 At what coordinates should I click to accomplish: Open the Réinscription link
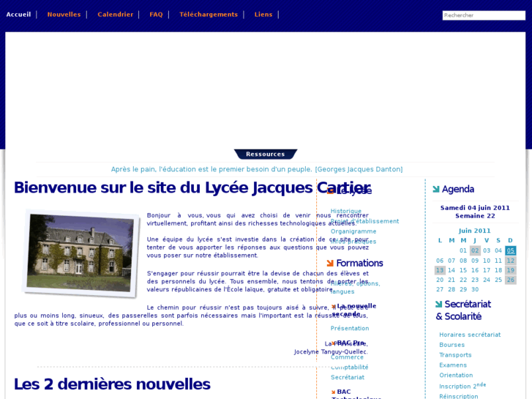[458, 396]
